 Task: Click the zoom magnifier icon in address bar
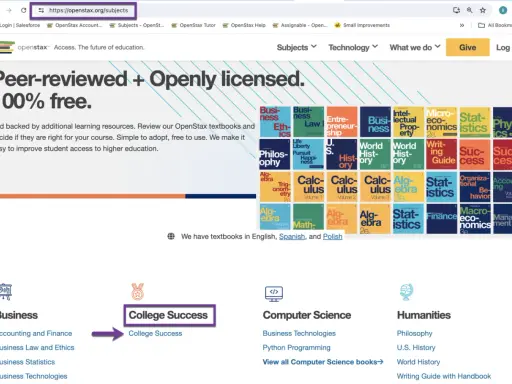point(470,10)
